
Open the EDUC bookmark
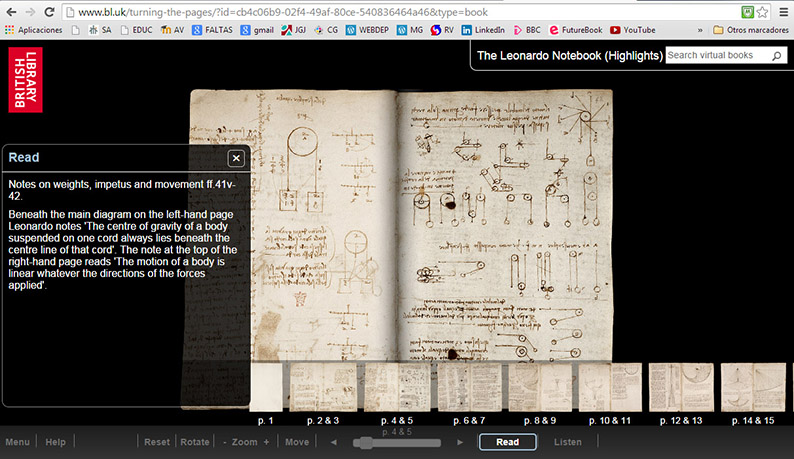click(x=136, y=30)
